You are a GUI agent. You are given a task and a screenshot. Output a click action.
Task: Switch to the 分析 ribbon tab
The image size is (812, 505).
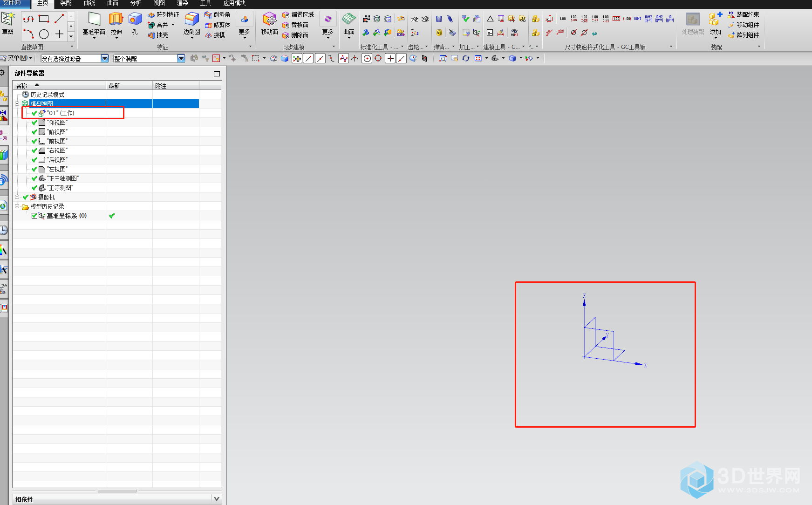click(x=136, y=3)
